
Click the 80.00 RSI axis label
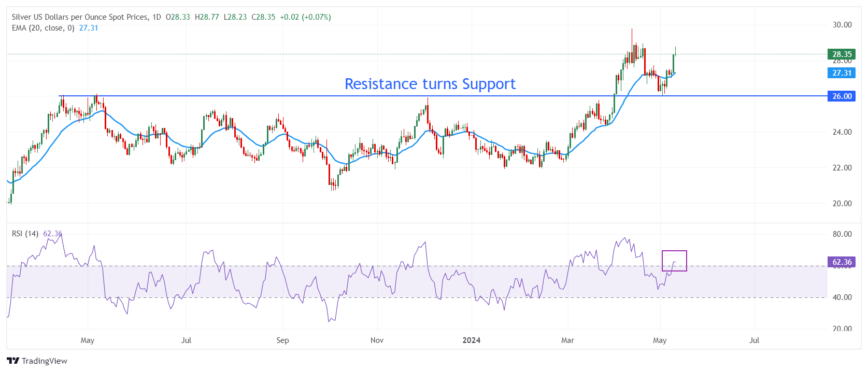[x=842, y=234]
